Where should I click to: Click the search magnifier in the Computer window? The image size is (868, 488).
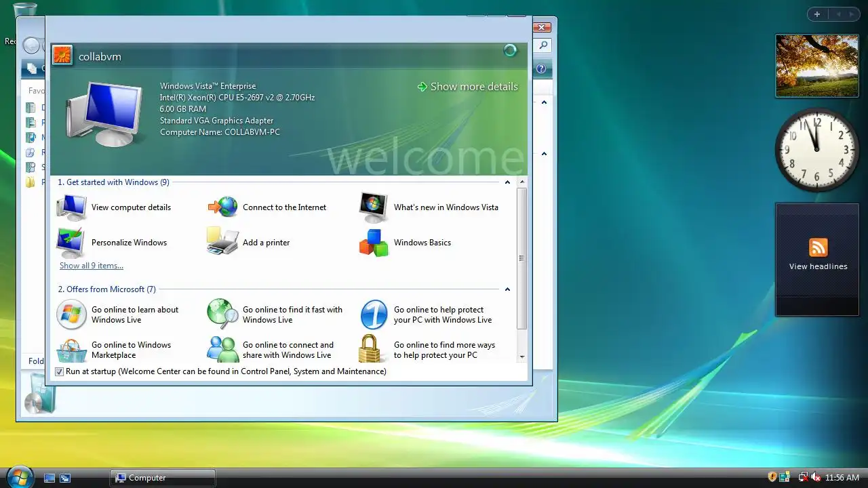543,46
